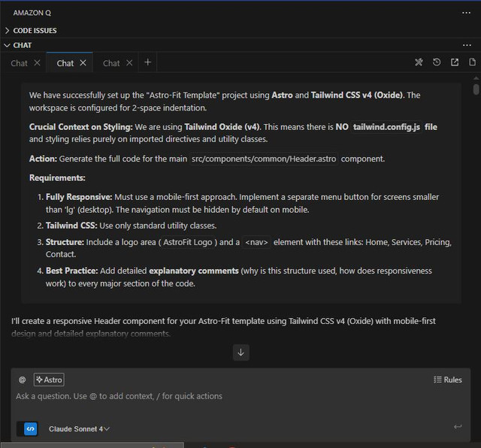The width and height of the screenshot is (481, 448).
Task: Open Amazon Q panel more actions menu
Action: (466, 13)
